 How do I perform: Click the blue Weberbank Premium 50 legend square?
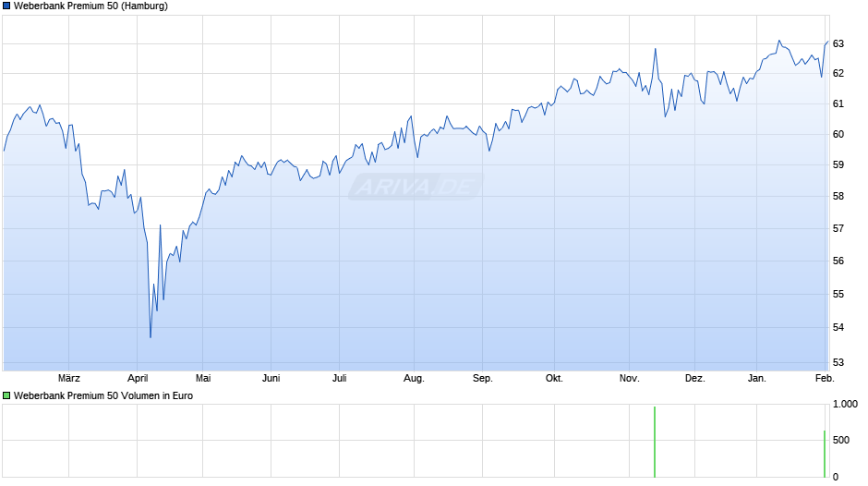point(6,6)
